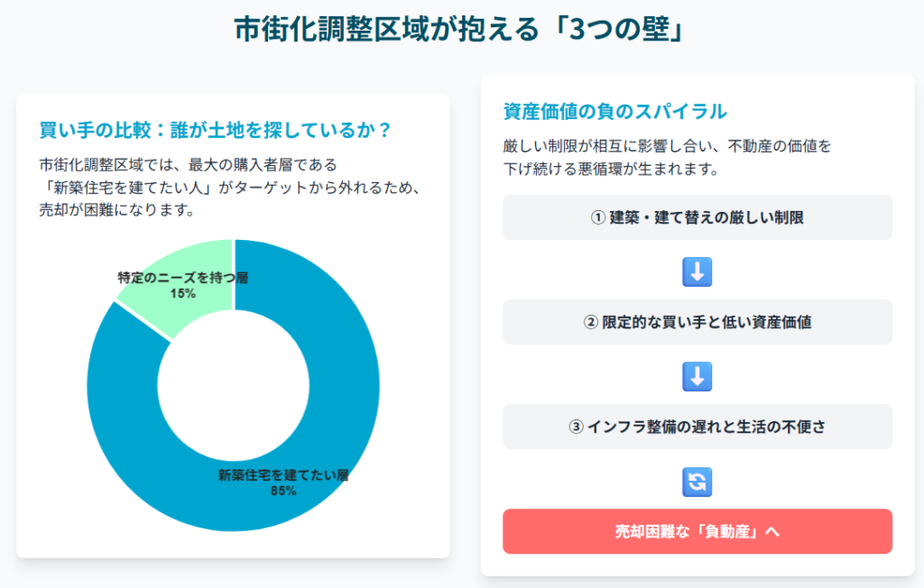
Task: Click the second blue down-arrow icon
Action: pyautogui.click(x=698, y=376)
